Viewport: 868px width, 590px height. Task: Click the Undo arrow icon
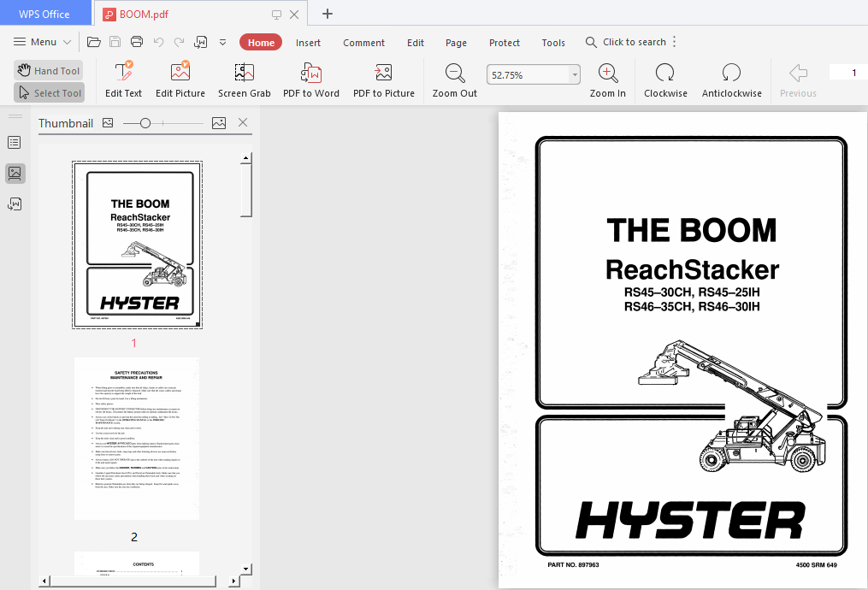pos(158,42)
